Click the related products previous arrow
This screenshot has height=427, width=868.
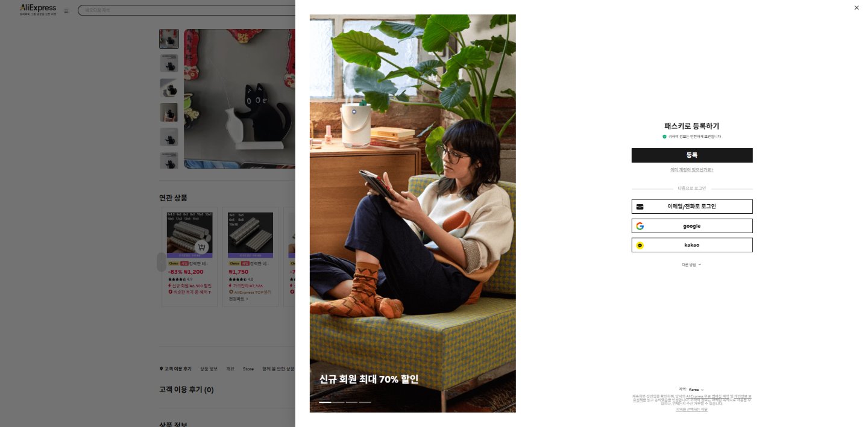[161, 262]
